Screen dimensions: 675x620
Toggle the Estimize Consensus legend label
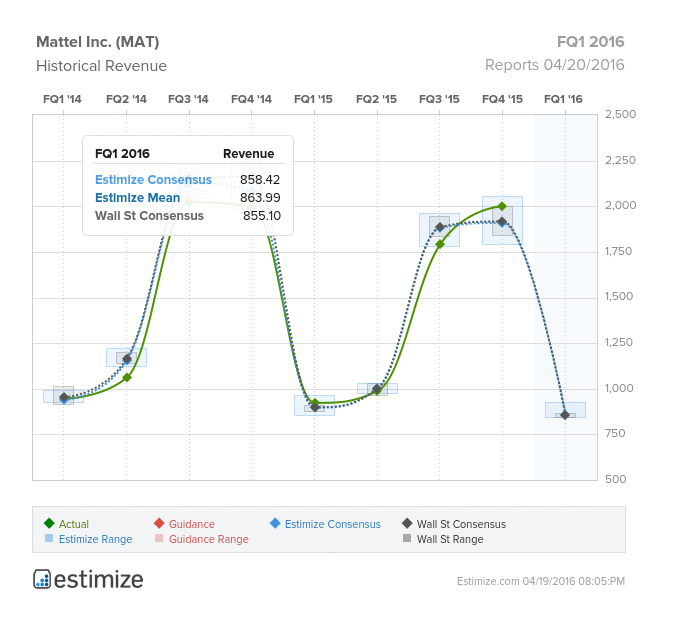click(333, 524)
